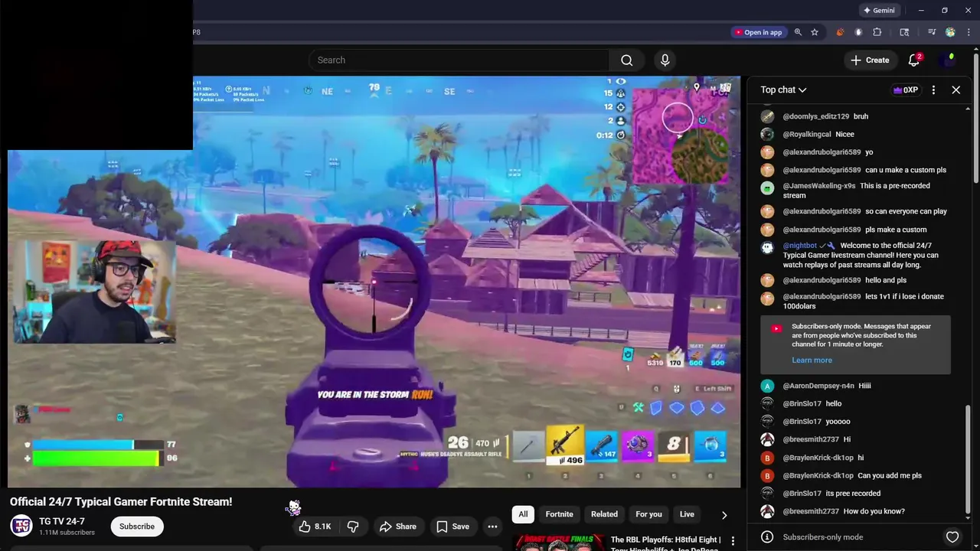Click @JamesWakeling-x9s username in chat

818,186
